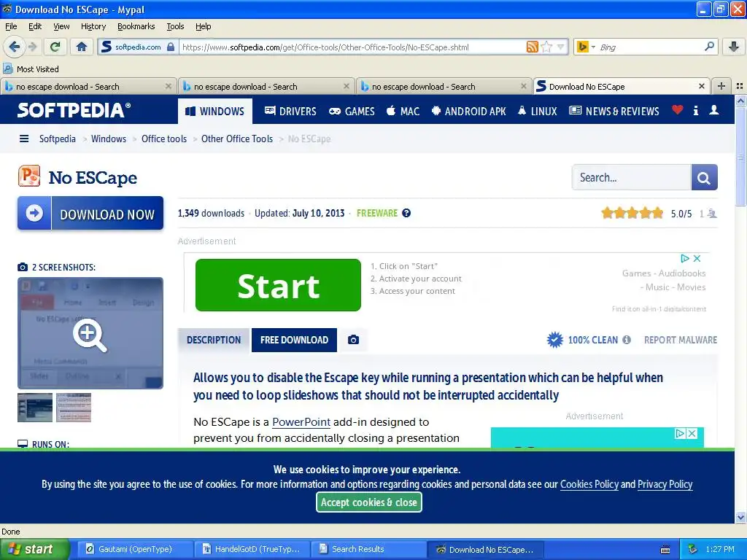Click the user account icon
This screenshot has height=560, width=747.
click(713, 110)
